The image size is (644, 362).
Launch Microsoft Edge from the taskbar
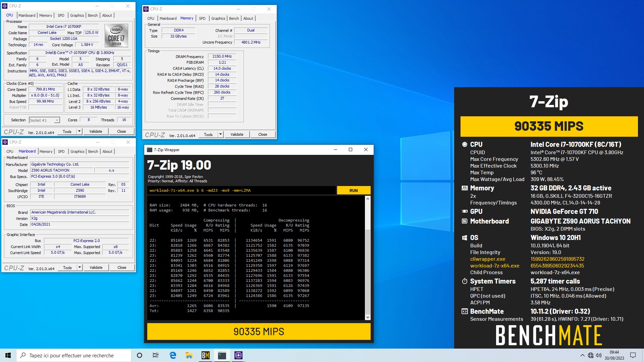point(173,355)
